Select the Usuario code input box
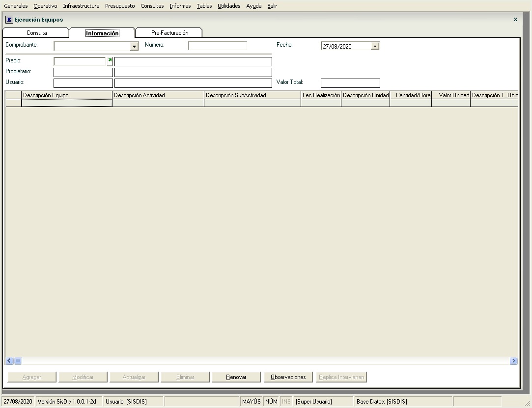This screenshot has height=408, width=532. click(x=83, y=83)
